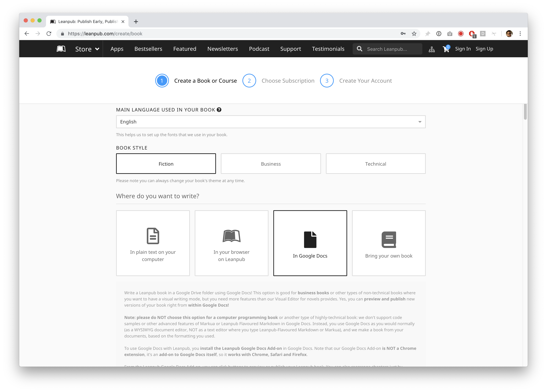
Task: Choose In your browser on Leanpub
Action: [x=232, y=243]
